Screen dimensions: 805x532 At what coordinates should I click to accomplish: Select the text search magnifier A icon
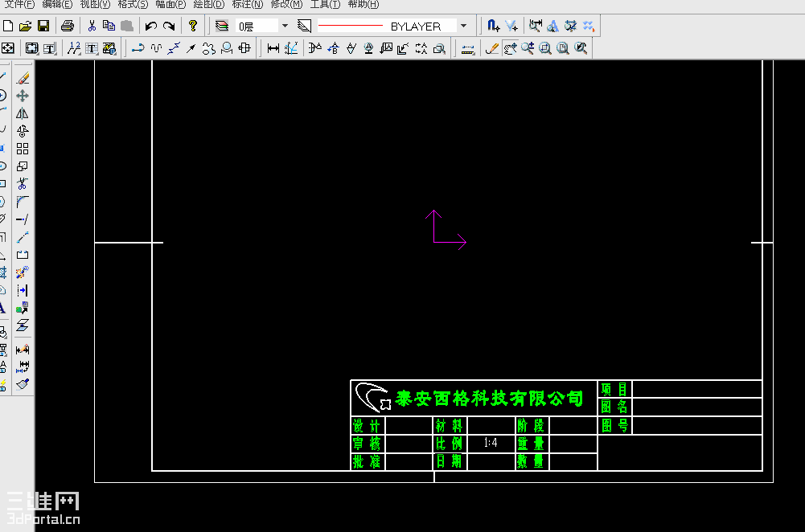(x=553, y=26)
